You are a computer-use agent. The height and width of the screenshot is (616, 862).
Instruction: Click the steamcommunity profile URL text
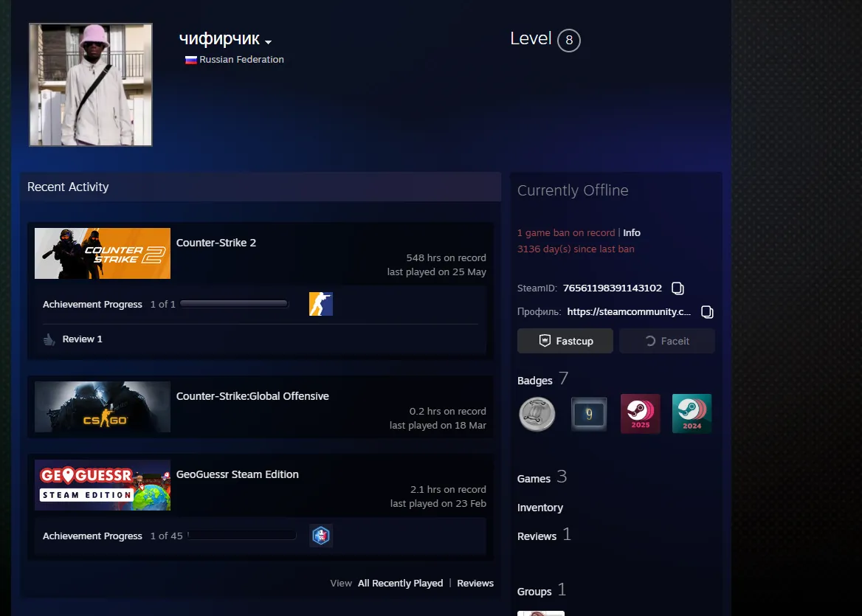(629, 311)
